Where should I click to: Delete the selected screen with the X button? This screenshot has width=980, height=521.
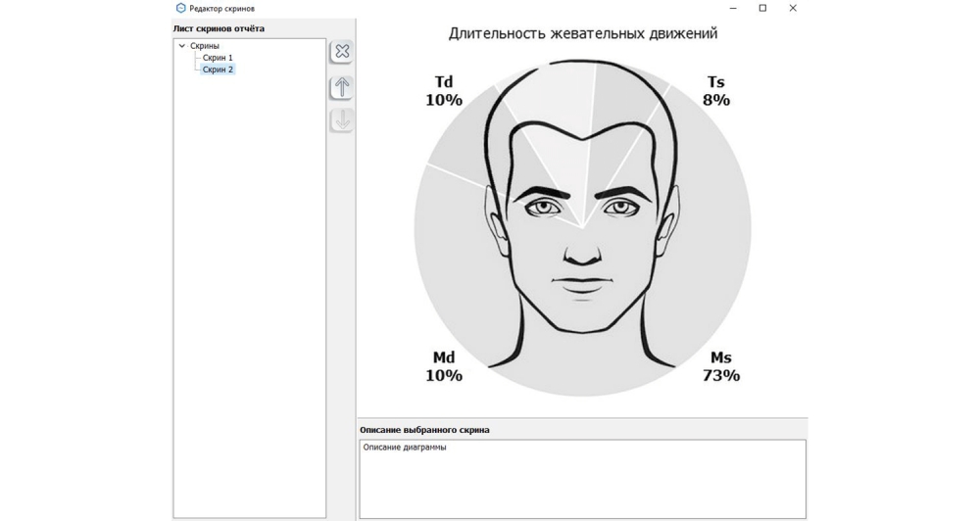pos(341,52)
